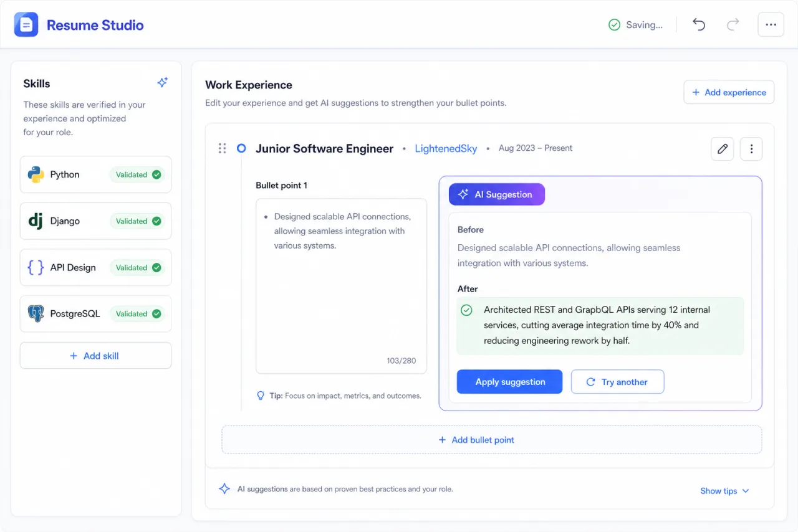Click the Work Experience heading
This screenshot has height=532, width=798.
tap(249, 85)
